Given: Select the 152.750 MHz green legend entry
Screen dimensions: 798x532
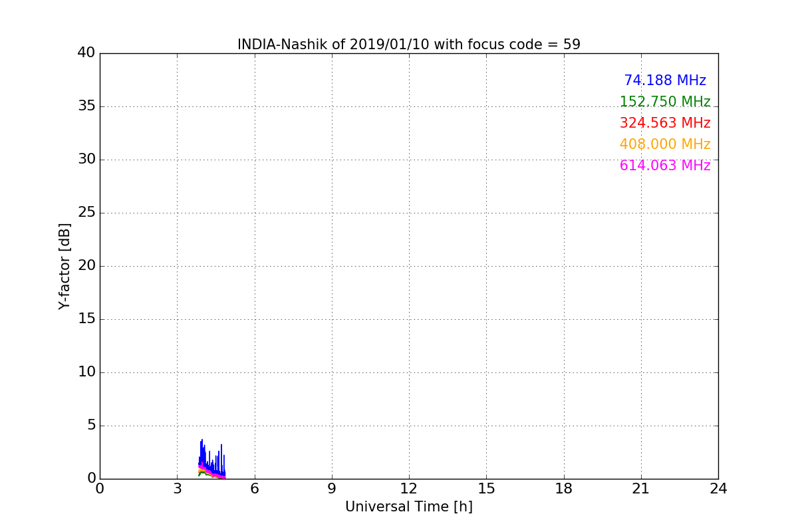Looking at the screenshot, I should click(x=664, y=102).
